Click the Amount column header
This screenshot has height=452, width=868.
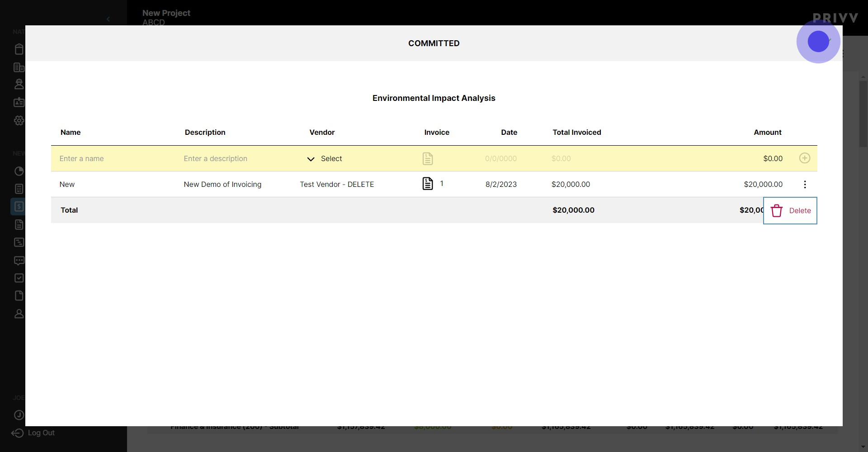768,132
